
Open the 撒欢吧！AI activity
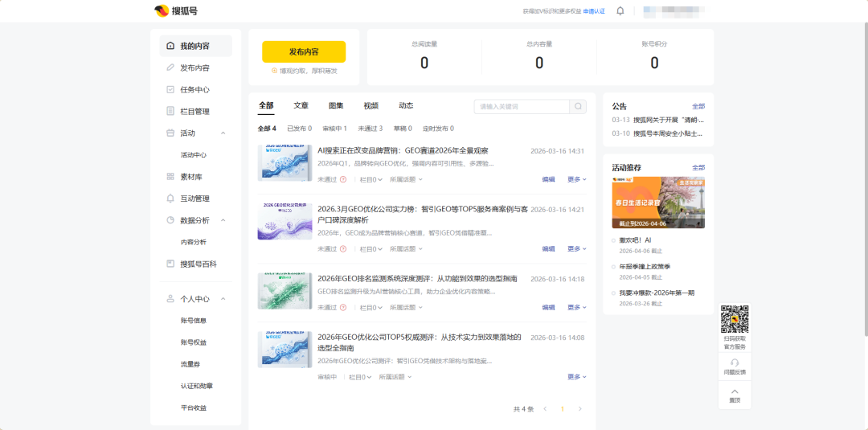pos(636,240)
